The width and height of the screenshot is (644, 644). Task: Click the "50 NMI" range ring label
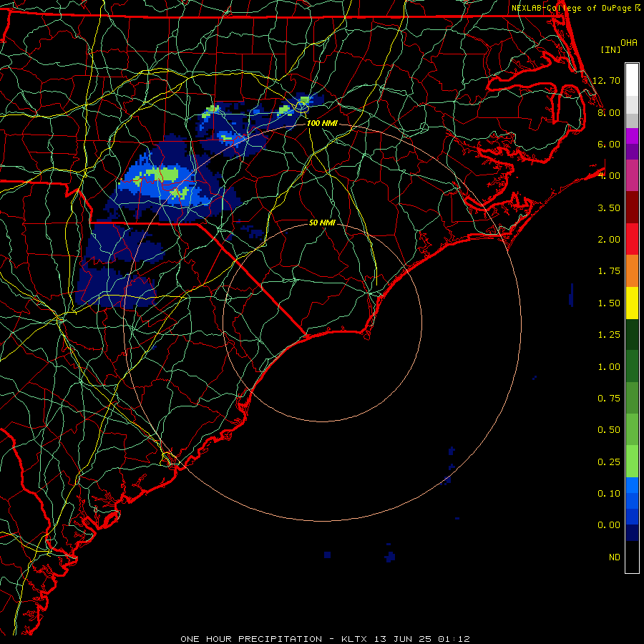[322, 223]
